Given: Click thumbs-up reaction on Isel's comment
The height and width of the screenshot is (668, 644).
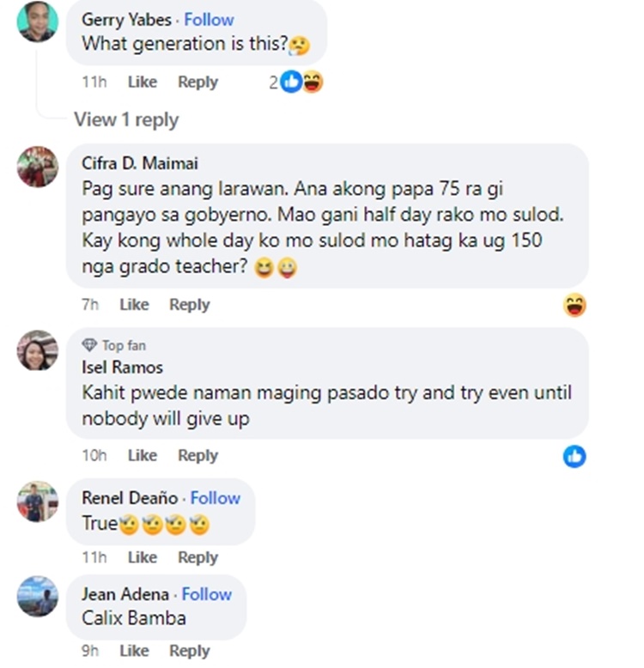Looking at the screenshot, I should click(x=574, y=456).
